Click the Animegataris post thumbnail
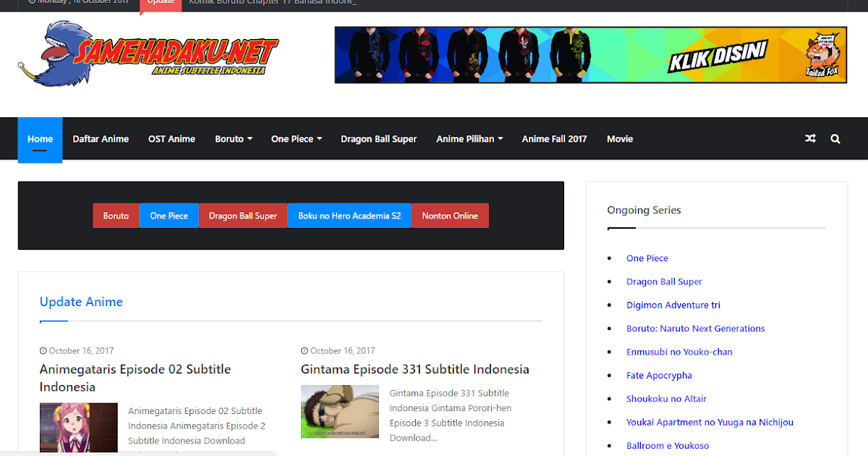 point(79,429)
